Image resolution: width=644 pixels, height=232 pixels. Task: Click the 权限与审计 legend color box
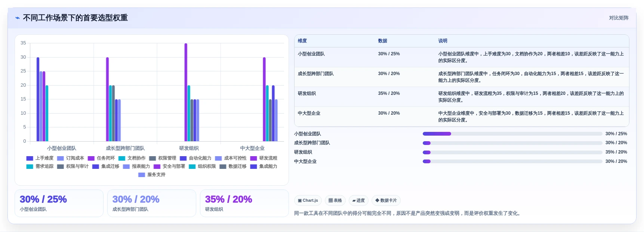(x=60, y=167)
